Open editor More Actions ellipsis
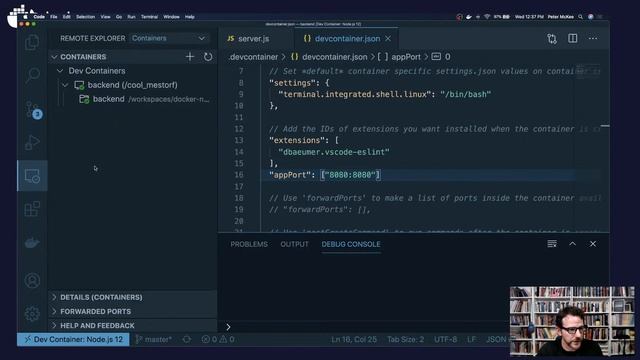 593,38
